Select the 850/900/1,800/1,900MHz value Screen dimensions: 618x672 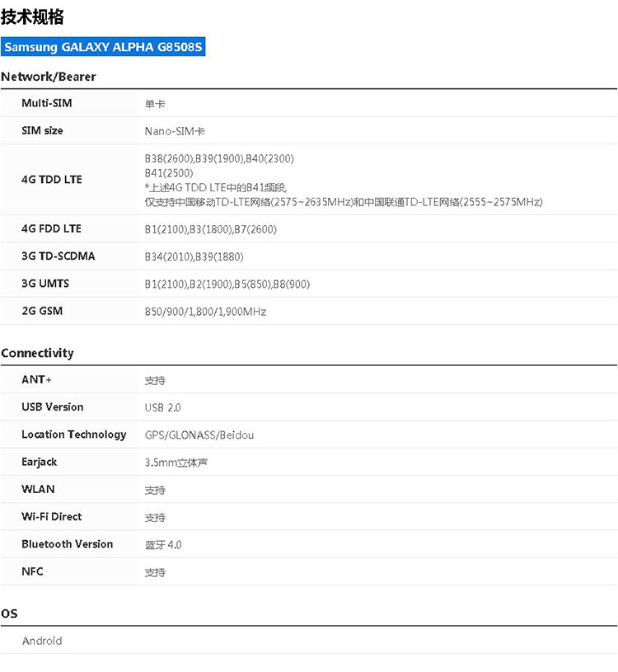click(205, 312)
